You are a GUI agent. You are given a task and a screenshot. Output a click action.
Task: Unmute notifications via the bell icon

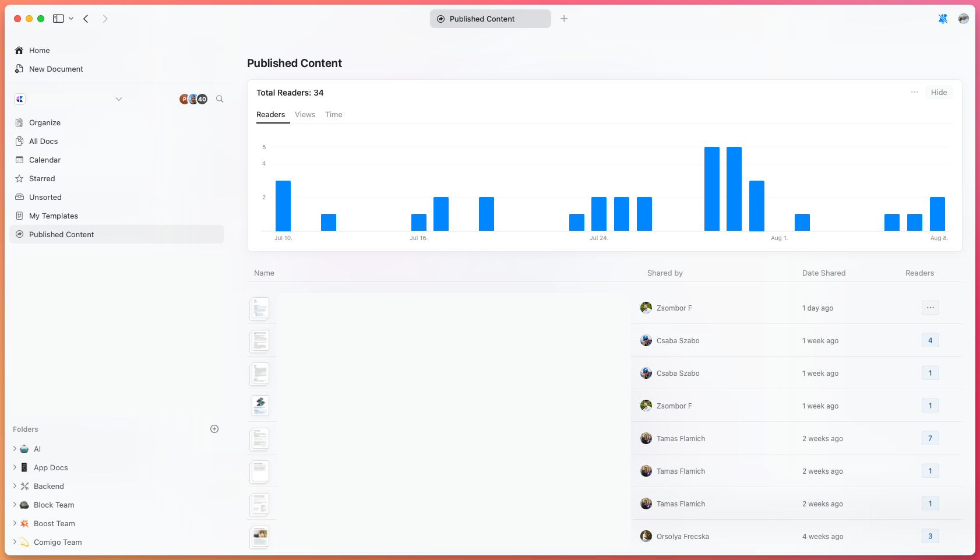click(942, 18)
